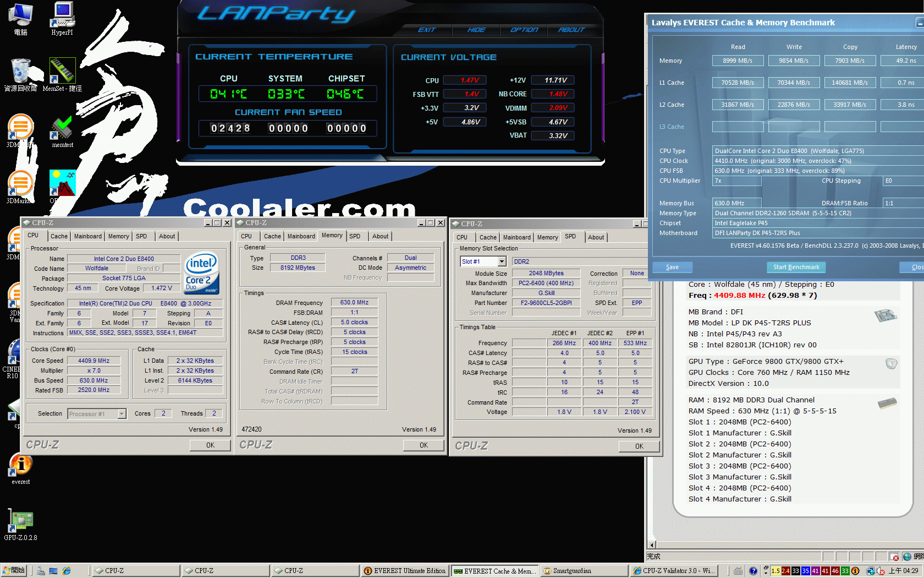
Task: Click the CPU temperature readout in LANParty
Action: point(228,94)
